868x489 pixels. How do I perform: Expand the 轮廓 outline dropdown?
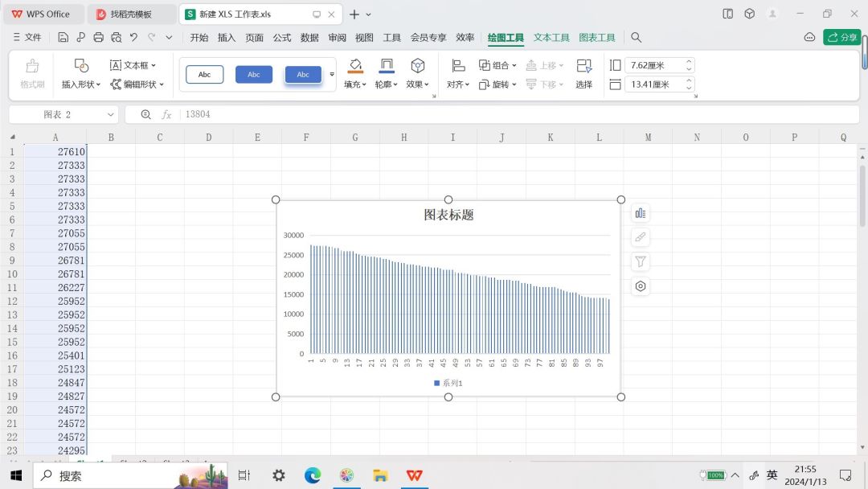click(x=387, y=84)
